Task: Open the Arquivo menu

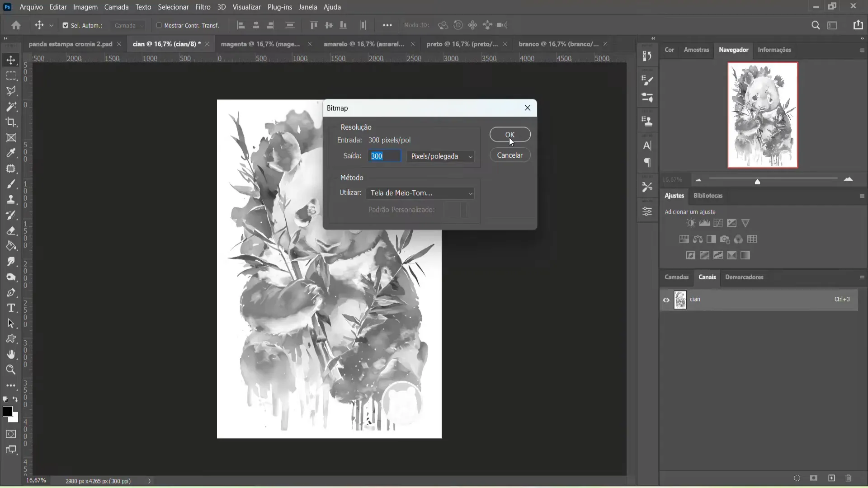Action: point(31,7)
